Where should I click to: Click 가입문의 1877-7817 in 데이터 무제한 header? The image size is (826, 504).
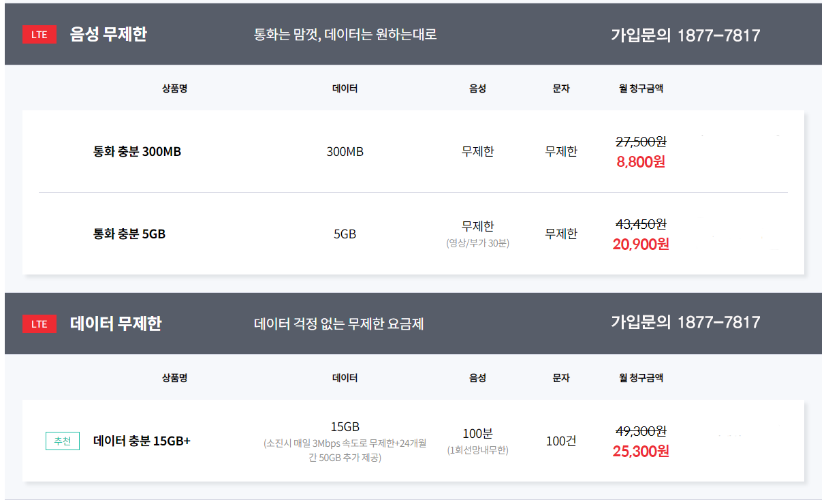[x=685, y=322]
